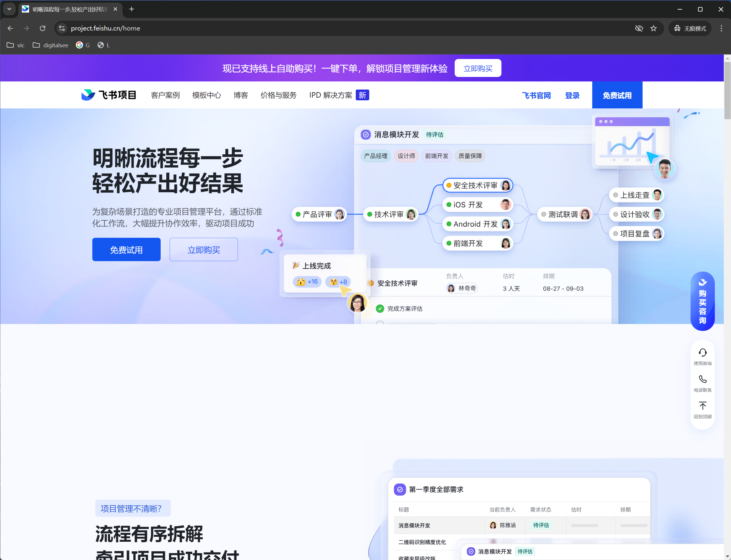
Task: Go back with the browser back arrow
Action: pos(10,28)
